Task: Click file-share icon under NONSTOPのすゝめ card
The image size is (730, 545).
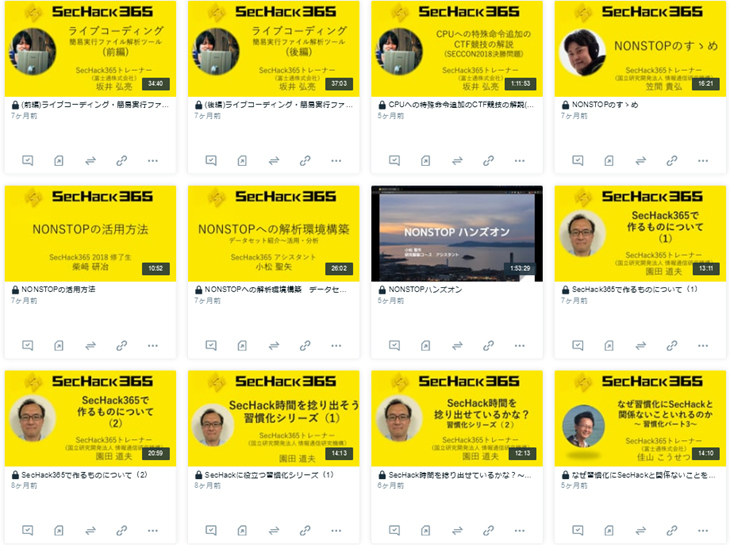Action: (608, 161)
